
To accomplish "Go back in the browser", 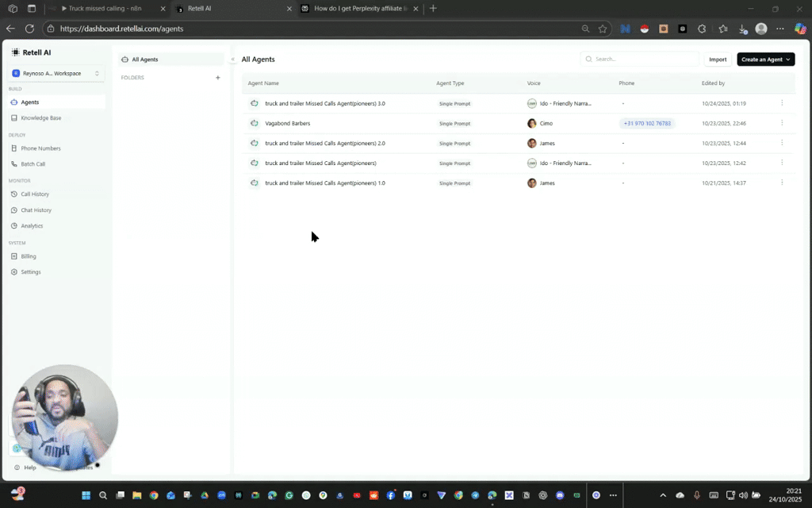I will point(10,29).
